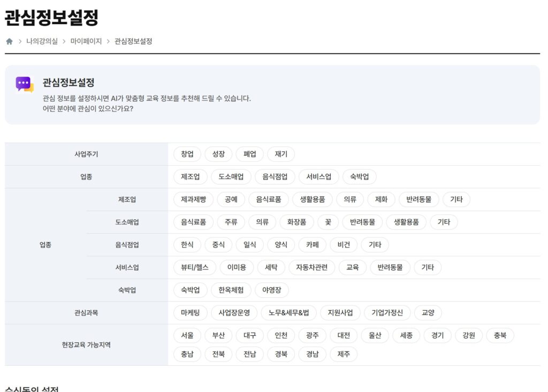Select 의류 in 도소매업 row
548x392 pixels.
click(x=262, y=222)
